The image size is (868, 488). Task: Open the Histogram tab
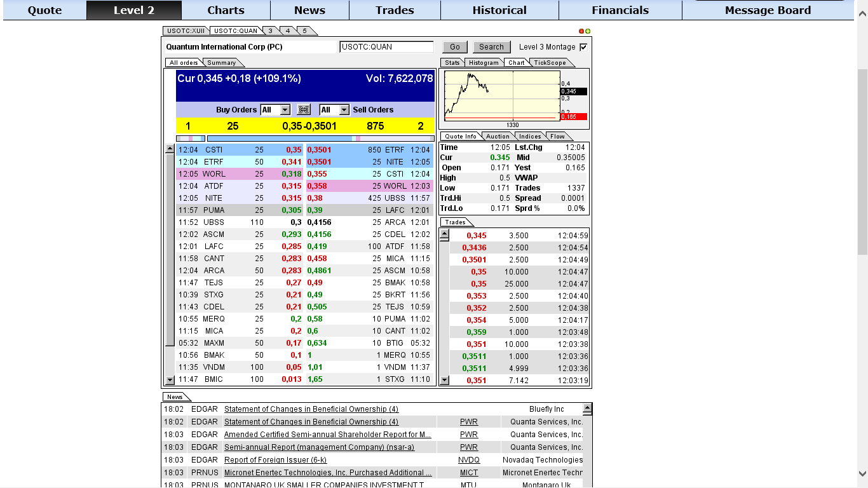point(484,62)
